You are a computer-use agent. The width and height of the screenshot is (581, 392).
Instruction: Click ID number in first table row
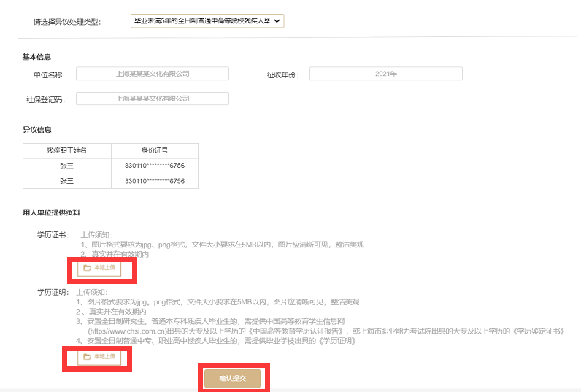[x=155, y=166]
